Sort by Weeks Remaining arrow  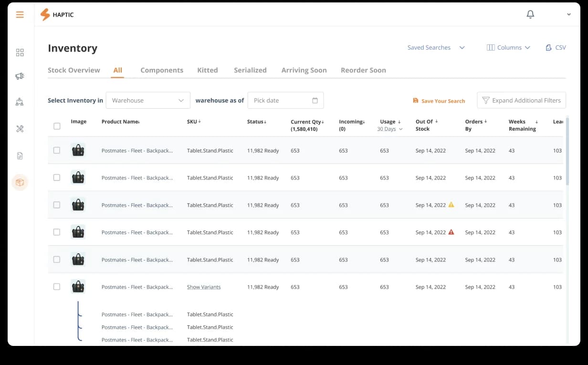[536, 122]
